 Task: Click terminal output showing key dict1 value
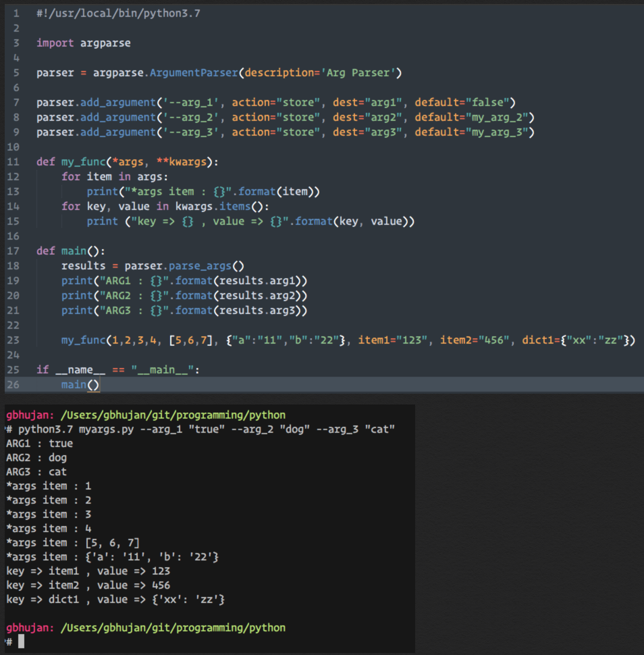pos(115,600)
